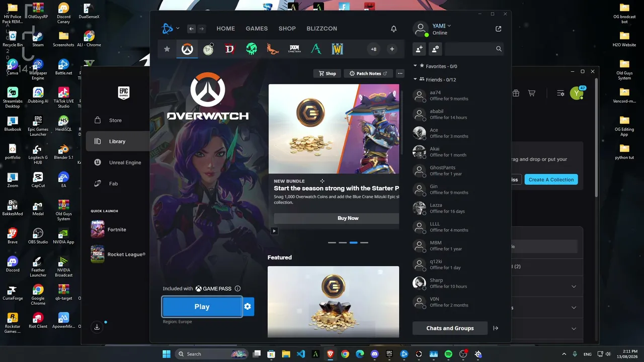Image resolution: width=644 pixels, height=362 pixels.
Task: Switch to the GAMES tab
Action: pyautogui.click(x=257, y=29)
